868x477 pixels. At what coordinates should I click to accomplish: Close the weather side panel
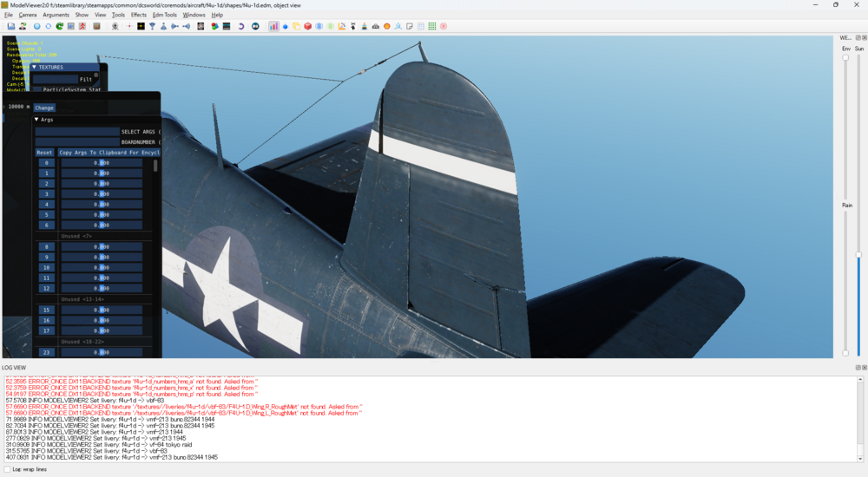pos(865,37)
